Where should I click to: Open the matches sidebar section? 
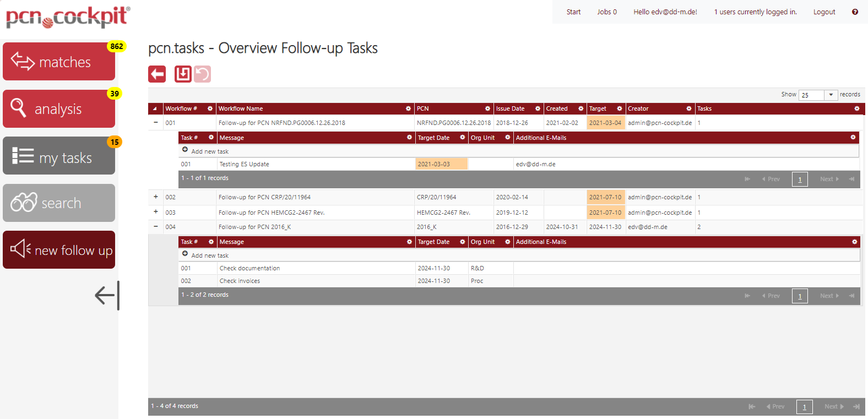[x=59, y=62]
